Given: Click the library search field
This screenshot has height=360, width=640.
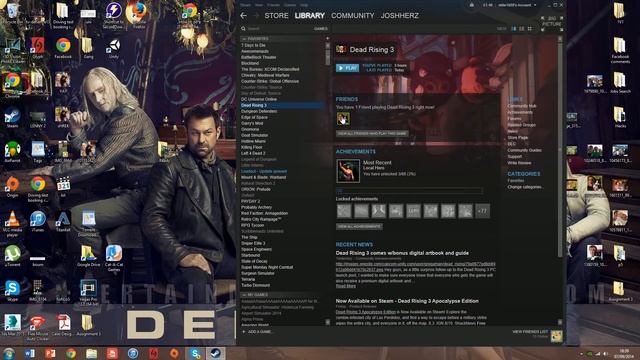Looking at the screenshot, I should 280,29.
